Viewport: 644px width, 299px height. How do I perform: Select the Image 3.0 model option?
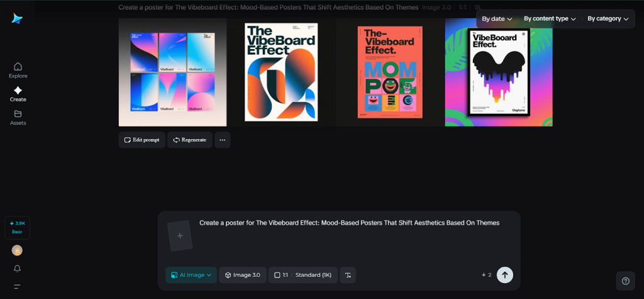pos(243,275)
